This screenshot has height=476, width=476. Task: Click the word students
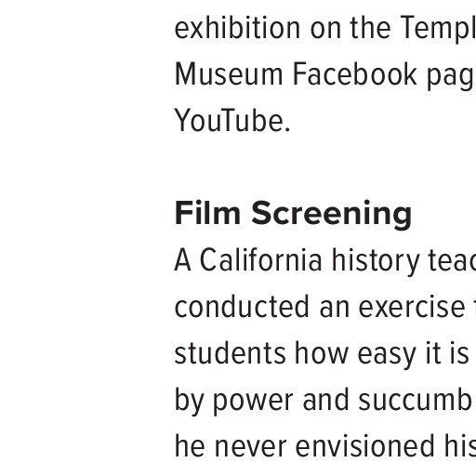231,353
